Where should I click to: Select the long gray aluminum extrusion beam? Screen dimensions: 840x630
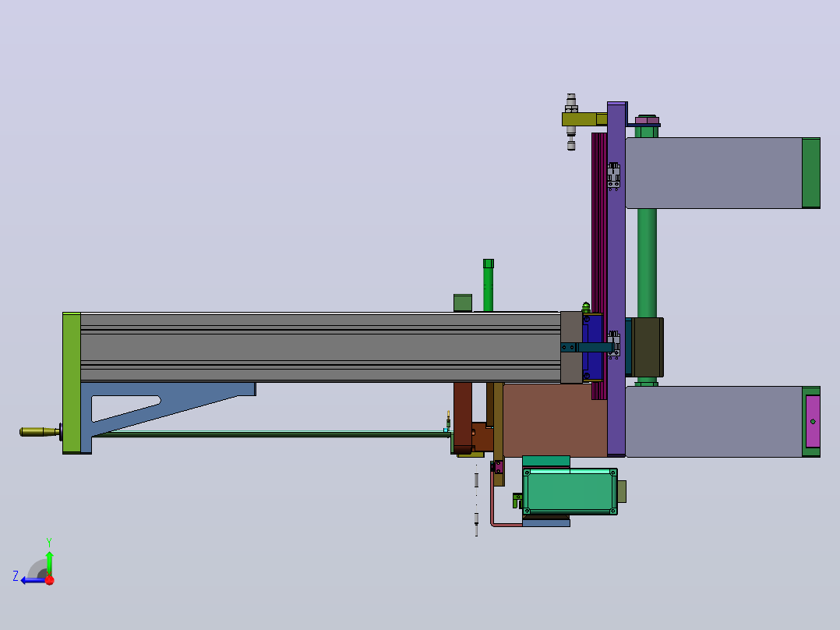pyautogui.click(x=320, y=348)
